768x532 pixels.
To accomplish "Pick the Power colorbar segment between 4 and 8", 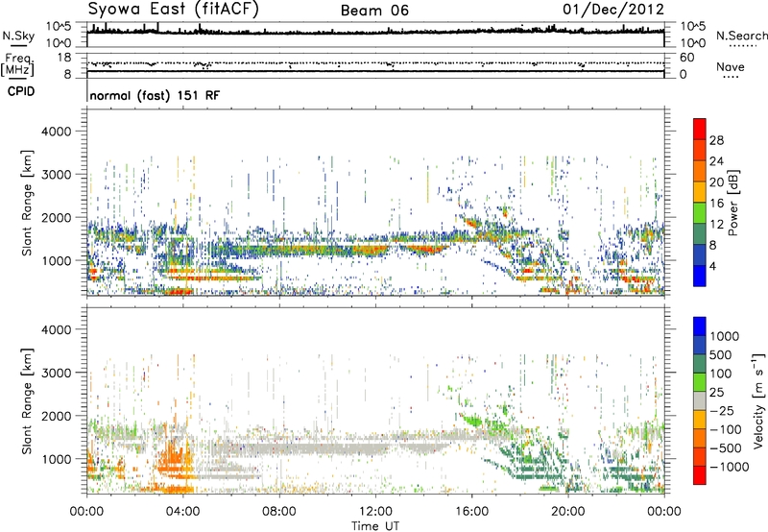I will 700,254.
